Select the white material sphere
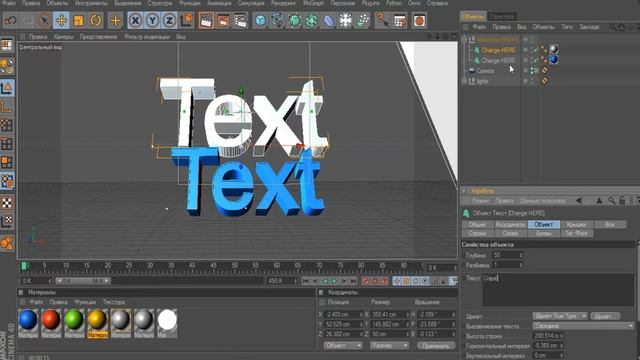Image resolution: width=640 pixels, height=360 pixels. (x=167, y=320)
